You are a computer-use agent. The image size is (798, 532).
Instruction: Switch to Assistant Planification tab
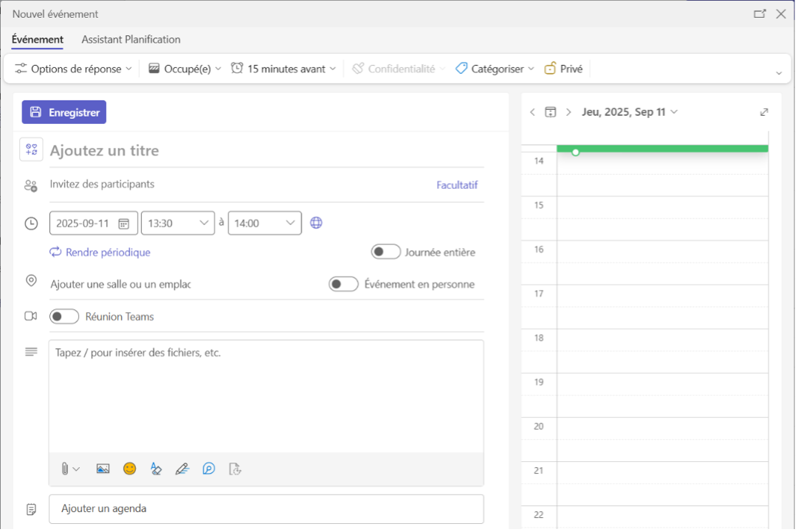click(x=131, y=40)
